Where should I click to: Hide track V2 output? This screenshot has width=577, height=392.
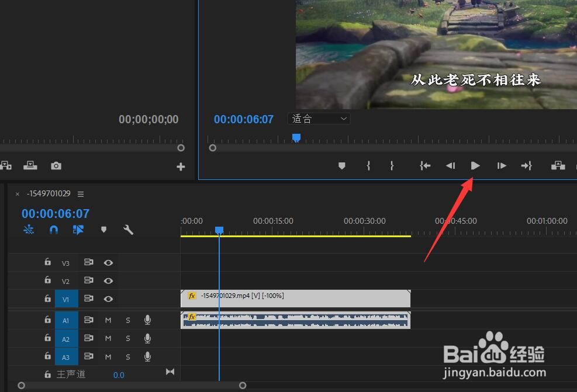[108, 280]
